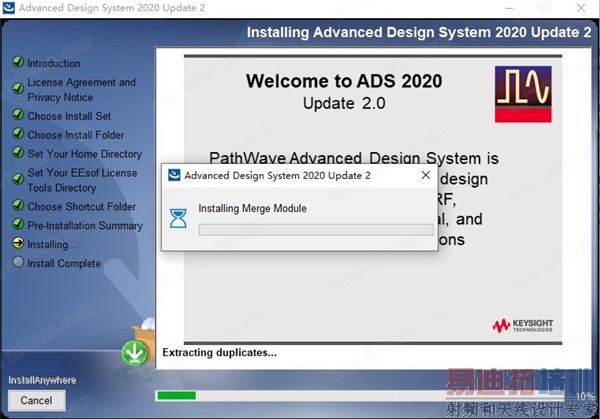The width and height of the screenshot is (600, 419).
Task: Select the Installing... step label
Action: point(52,245)
